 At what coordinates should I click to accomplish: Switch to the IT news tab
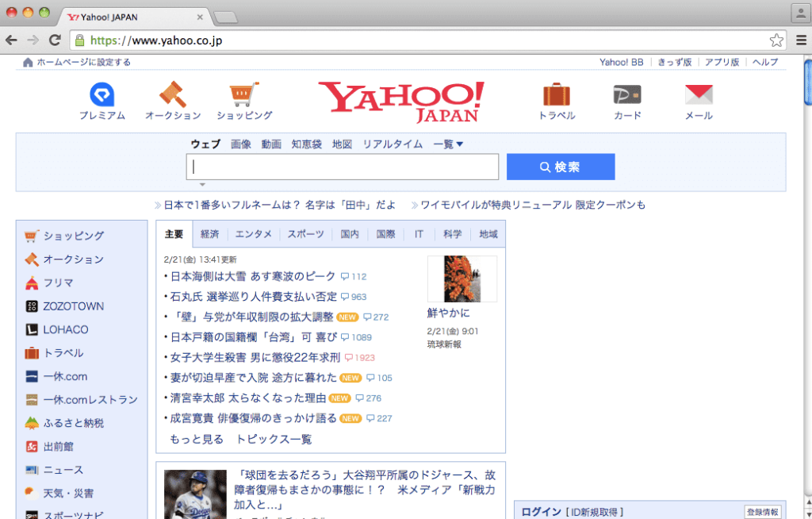tap(419, 234)
